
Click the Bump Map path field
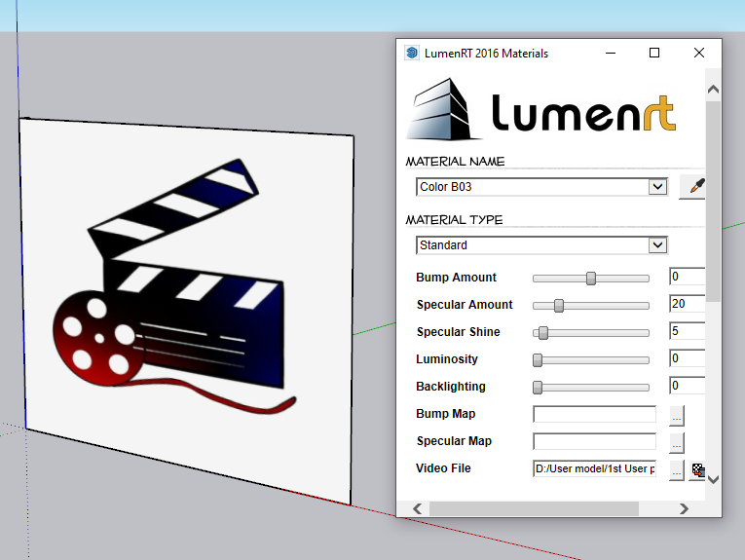(x=594, y=415)
